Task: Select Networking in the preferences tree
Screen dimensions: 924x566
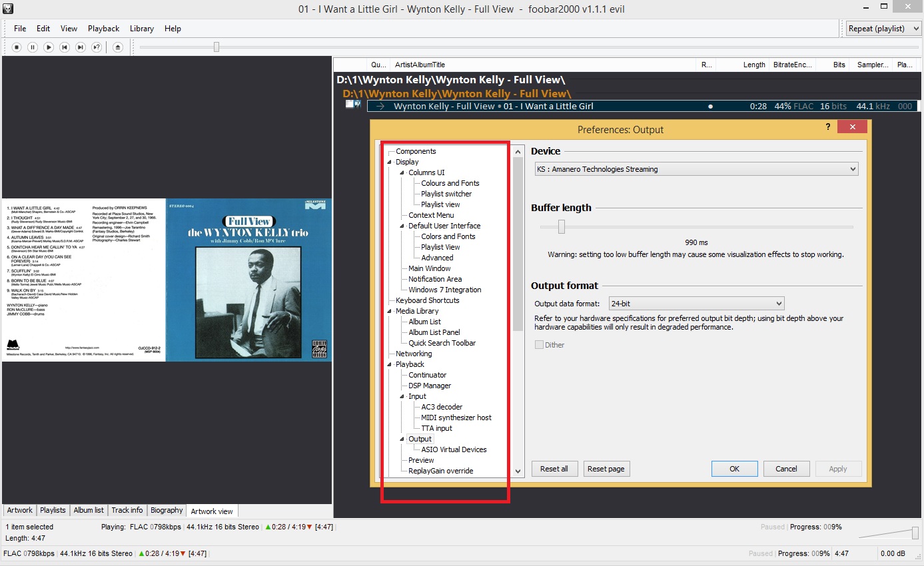Action: (414, 354)
